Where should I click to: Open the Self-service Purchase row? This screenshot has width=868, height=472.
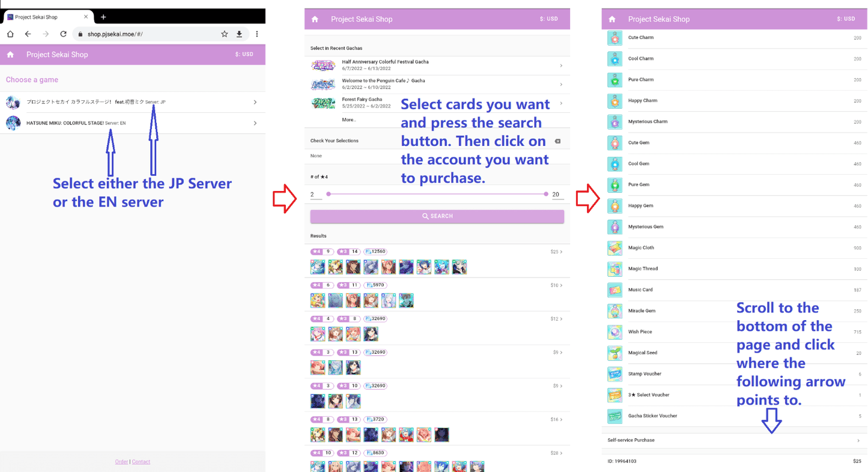(734, 440)
